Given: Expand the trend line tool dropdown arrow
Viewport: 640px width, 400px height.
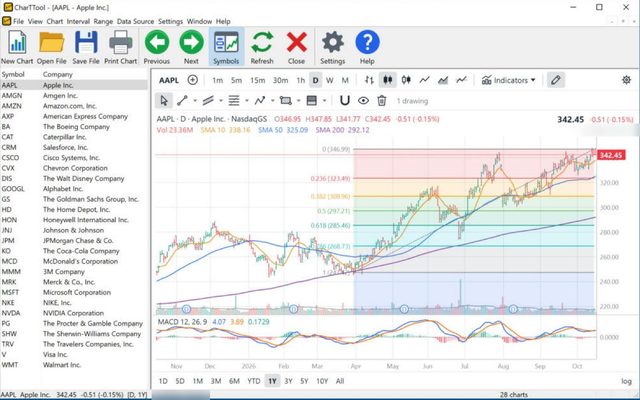Looking at the screenshot, I should click(195, 100).
